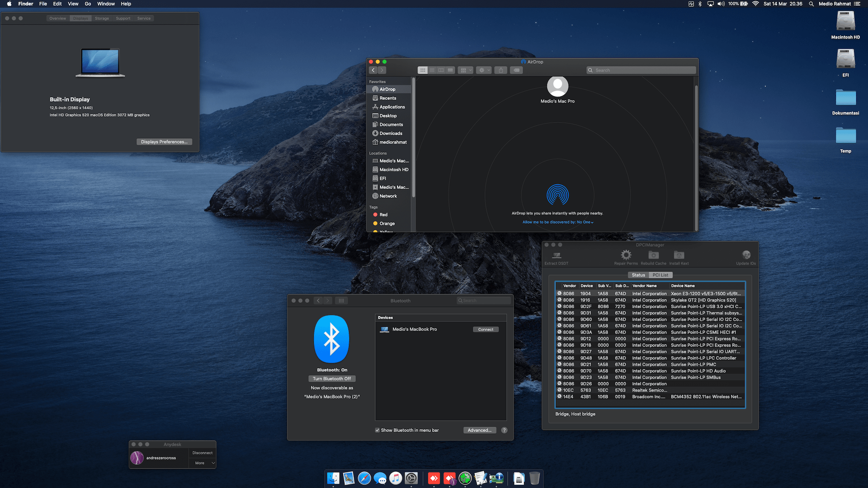The height and width of the screenshot is (488, 868).
Task: Toggle Show Bluetooth in menu bar checkbox
Action: pyautogui.click(x=377, y=430)
